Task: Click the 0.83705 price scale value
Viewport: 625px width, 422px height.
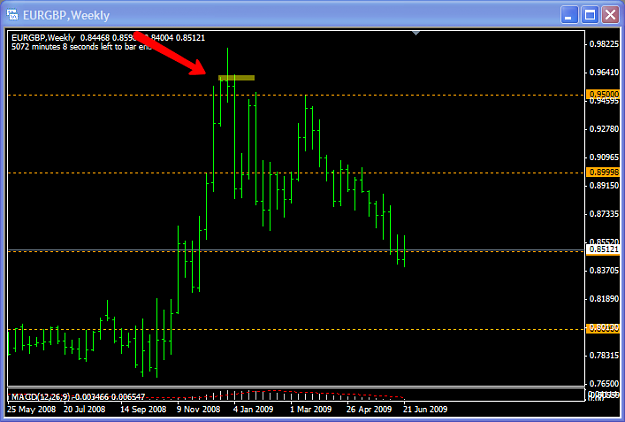Action: [604, 271]
